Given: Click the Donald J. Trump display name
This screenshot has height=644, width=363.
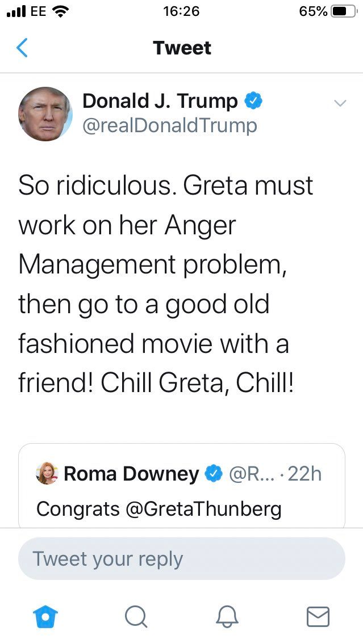Looking at the screenshot, I should [160, 101].
